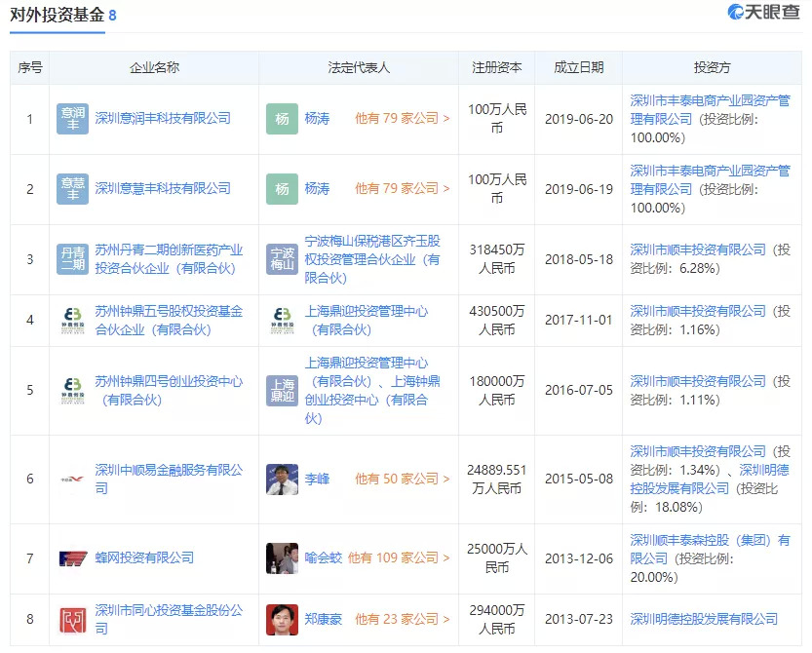Click the 意慧丰 company logo icon
This screenshot has width=812, height=653.
[x=72, y=188]
